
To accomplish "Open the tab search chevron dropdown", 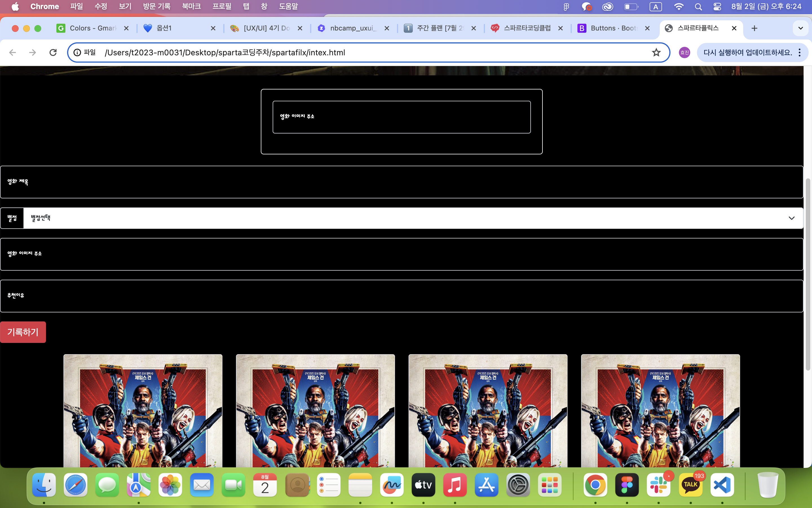I will coord(801,28).
